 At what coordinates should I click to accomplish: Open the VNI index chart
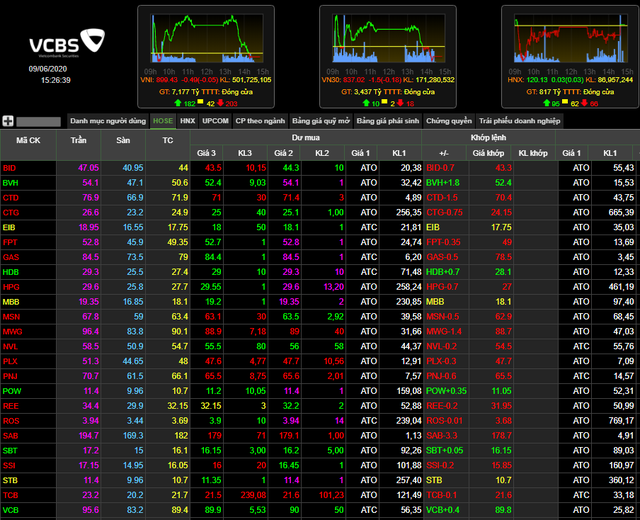(x=207, y=42)
